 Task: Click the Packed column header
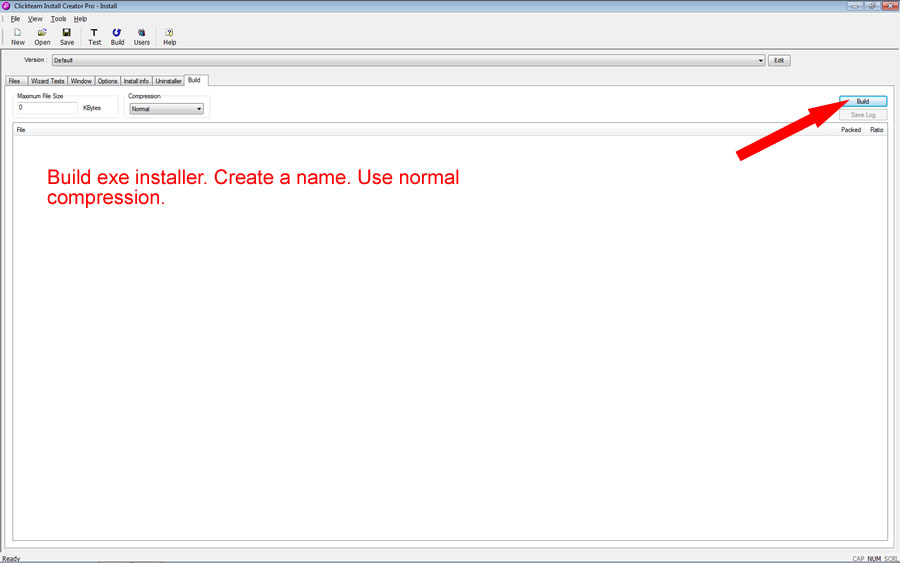tap(850, 130)
